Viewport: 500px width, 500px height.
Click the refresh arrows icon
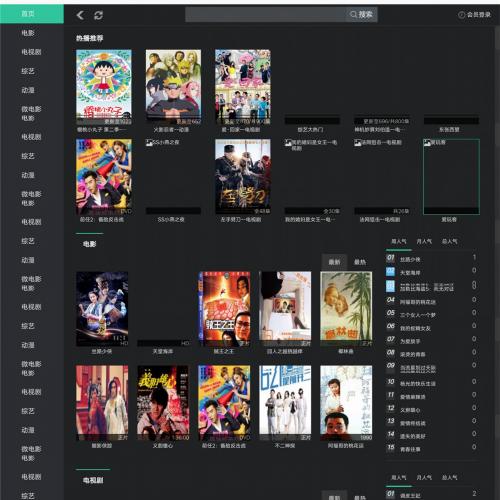[x=98, y=15]
